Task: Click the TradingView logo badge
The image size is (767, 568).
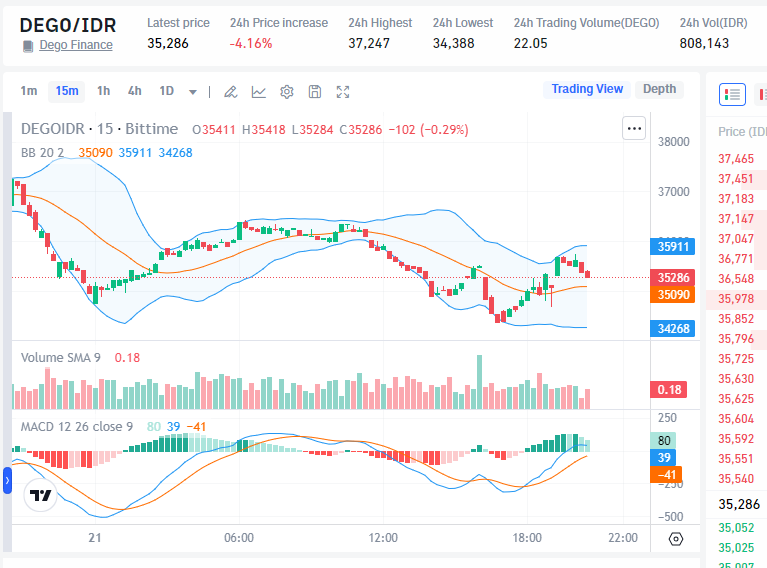Action: coord(40,495)
